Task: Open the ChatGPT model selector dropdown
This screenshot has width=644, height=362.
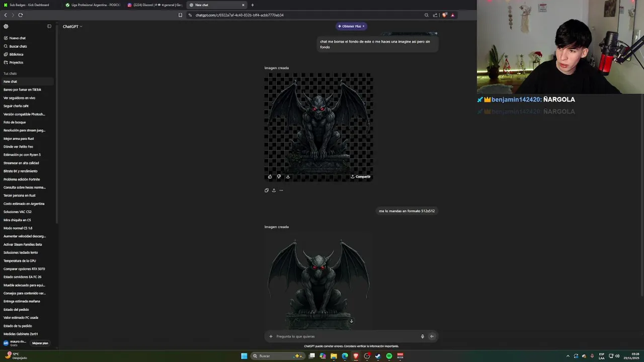Action: (x=72, y=26)
